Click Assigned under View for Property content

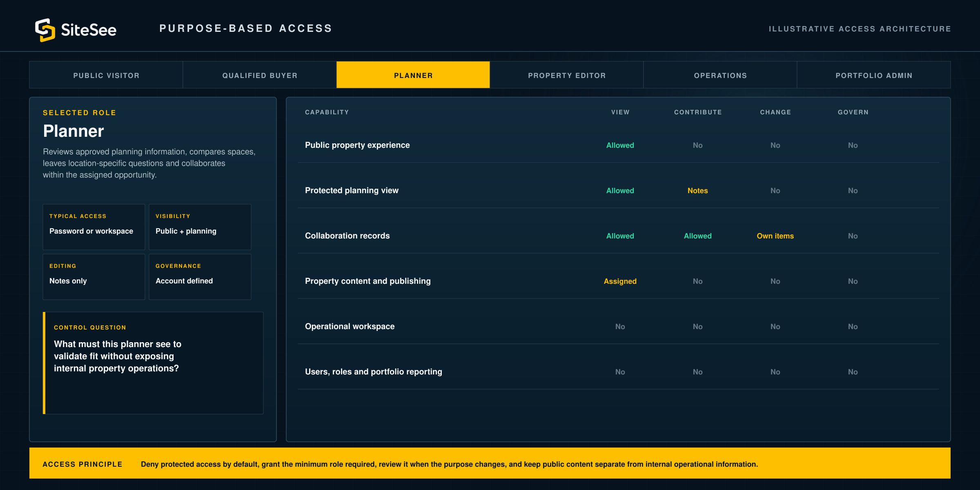tap(620, 281)
